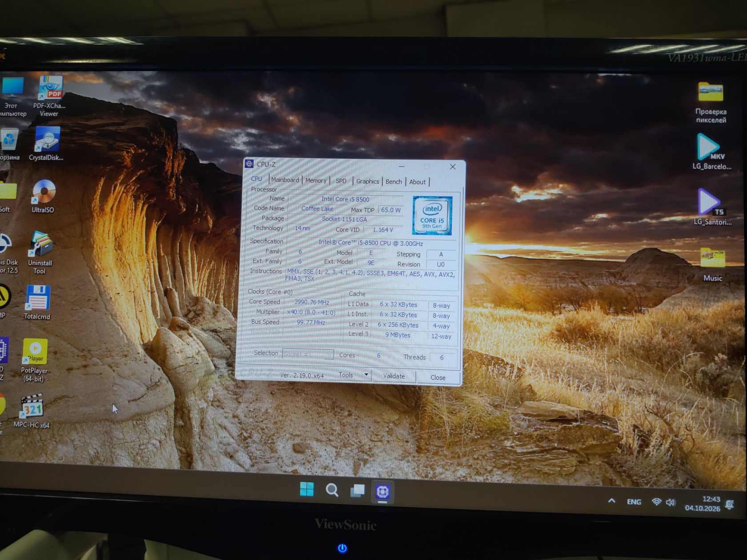Launch MPC-HC x64 from the desktop

tap(32, 411)
